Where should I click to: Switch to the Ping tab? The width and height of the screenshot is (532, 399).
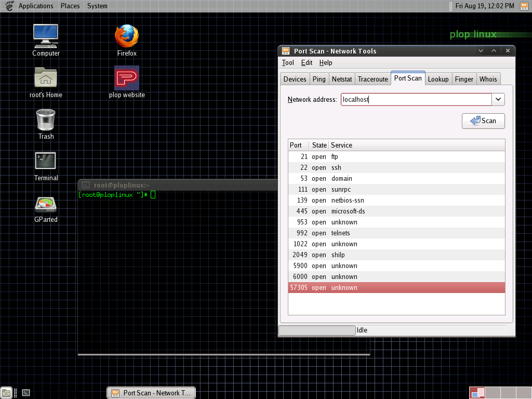click(319, 79)
